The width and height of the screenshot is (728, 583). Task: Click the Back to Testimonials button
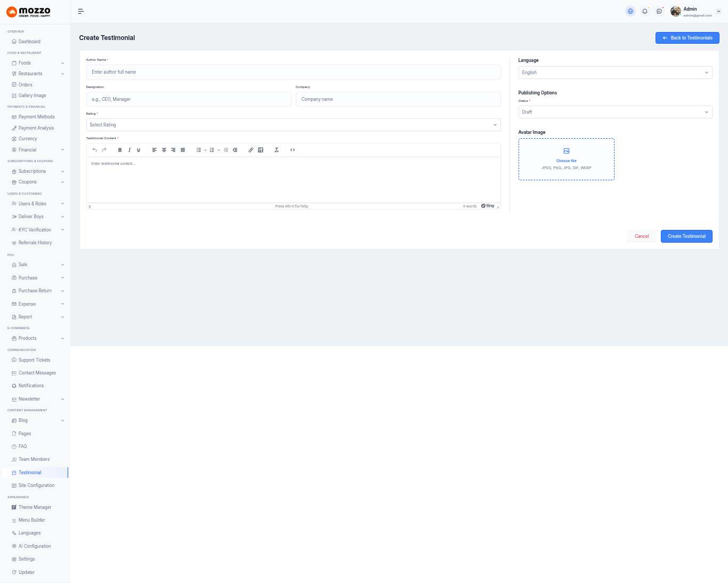(687, 38)
